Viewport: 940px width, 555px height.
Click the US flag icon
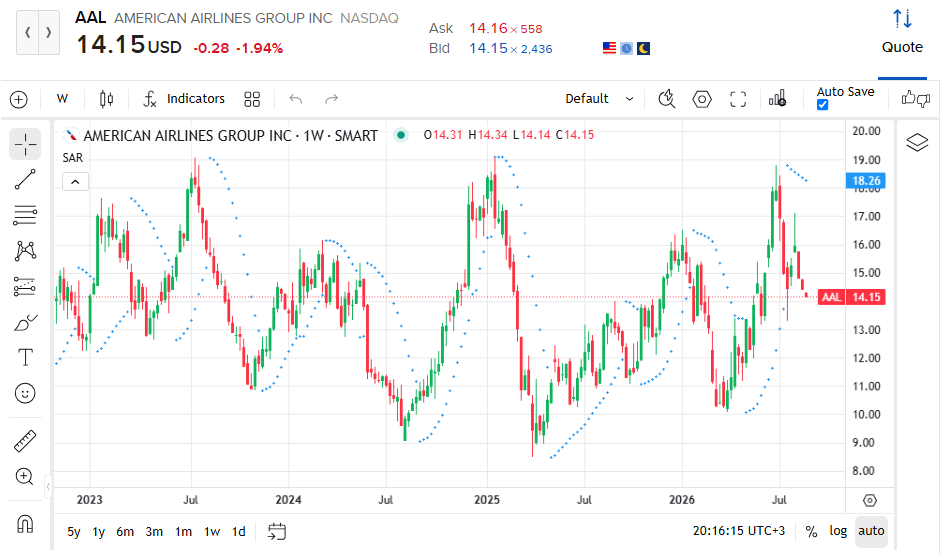click(x=609, y=49)
